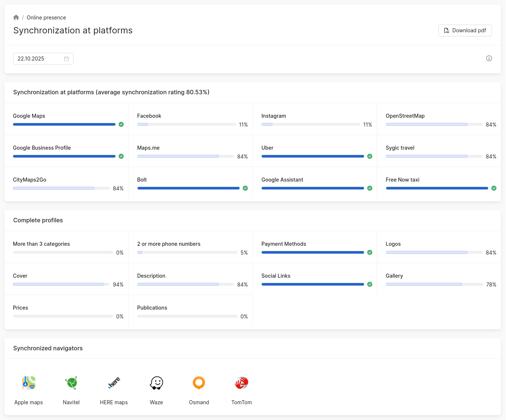Select the Apple maps navigator icon
Viewport: 506px width, 420px height.
(29, 383)
